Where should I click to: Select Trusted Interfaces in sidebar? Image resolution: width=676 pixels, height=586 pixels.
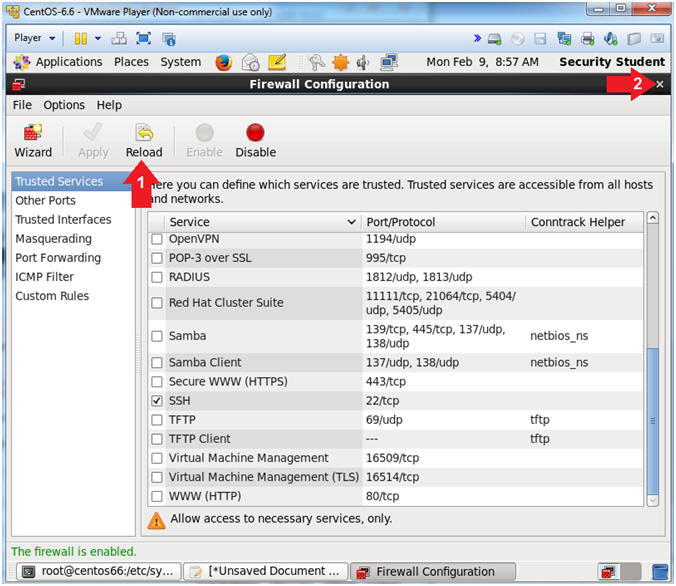73,219
